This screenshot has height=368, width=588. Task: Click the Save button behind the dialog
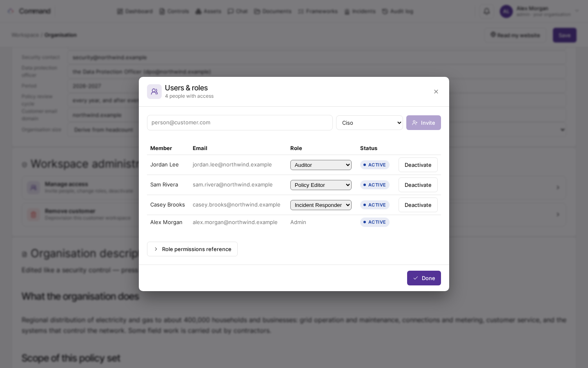565,35
